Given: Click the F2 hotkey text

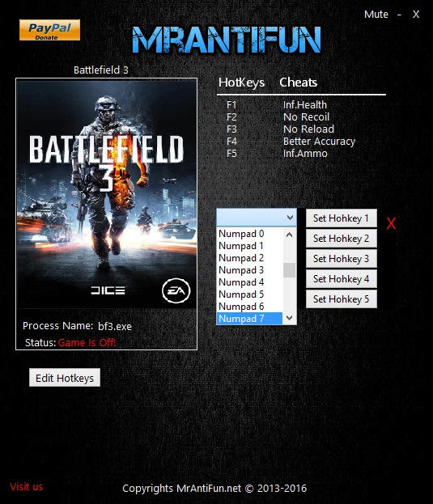Looking at the screenshot, I should pyautogui.click(x=231, y=117).
